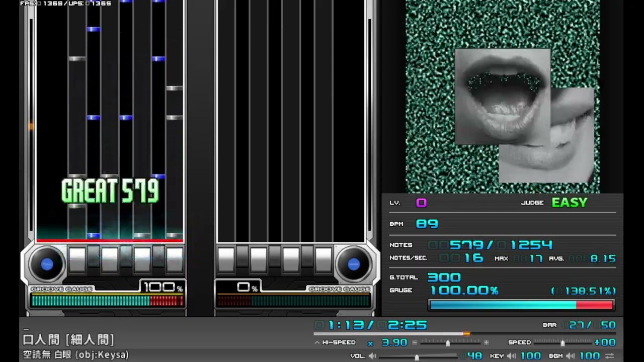The image size is (644, 362).
Task: Mute the KEY volume speaker icon
Action: point(512,356)
